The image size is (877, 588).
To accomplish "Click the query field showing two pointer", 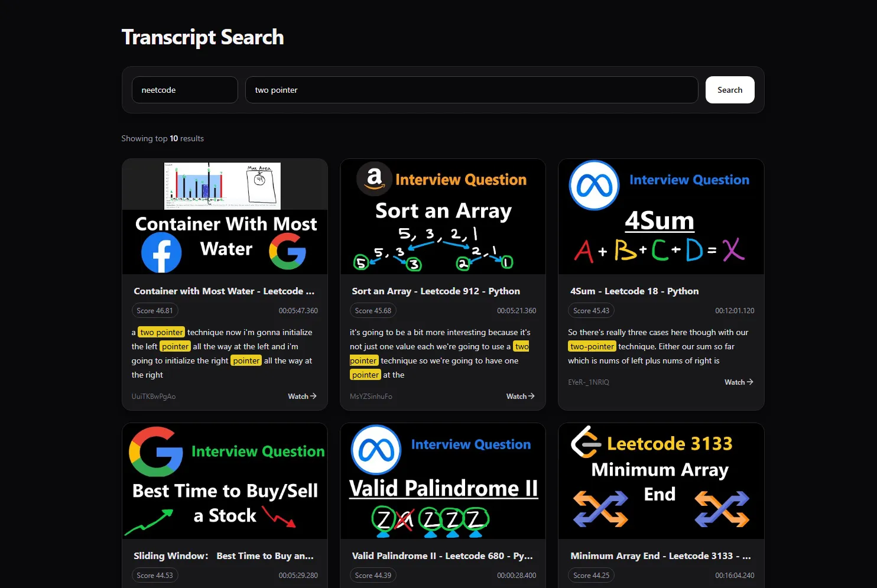I will click(471, 90).
